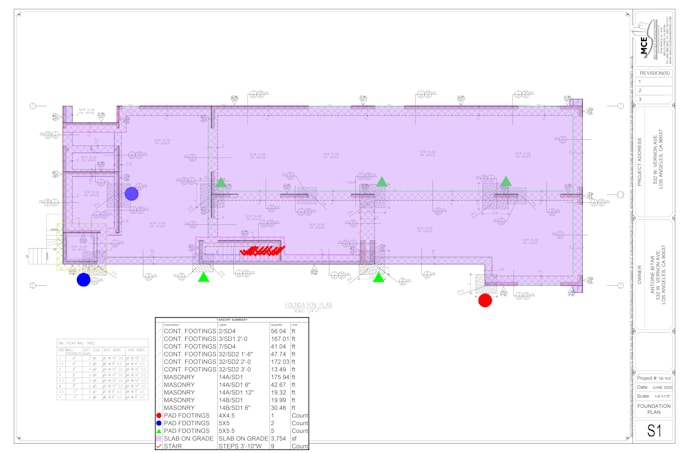Click the 3/SD1 2'-0 label cell
Viewport: 680px width, 453px height.
(233, 339)
